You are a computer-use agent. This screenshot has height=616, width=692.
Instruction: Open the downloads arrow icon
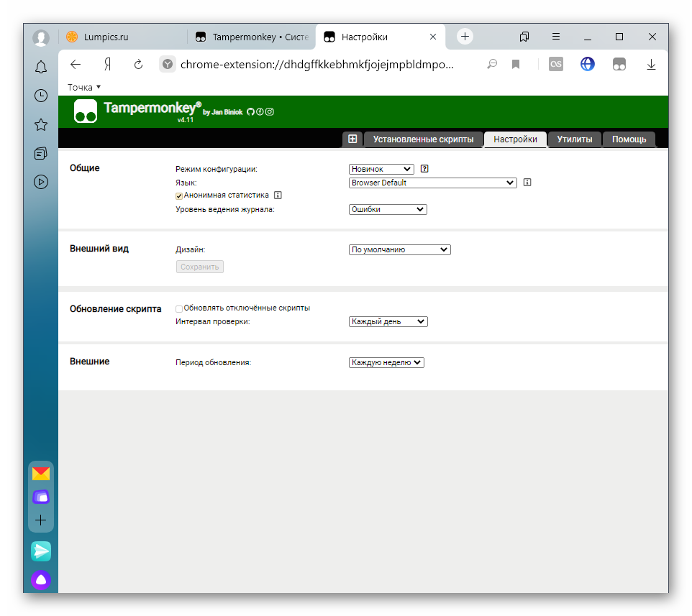pos(651,65)
